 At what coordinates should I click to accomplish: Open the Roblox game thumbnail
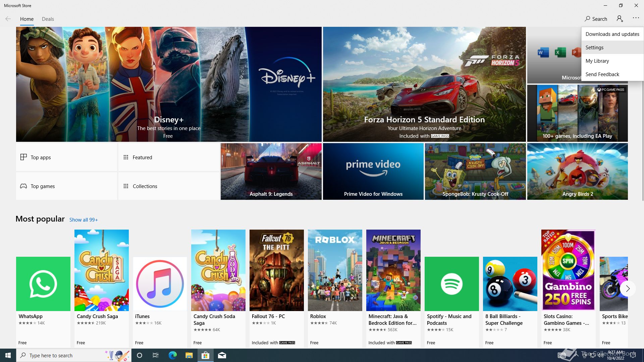(x=335, y=270)
